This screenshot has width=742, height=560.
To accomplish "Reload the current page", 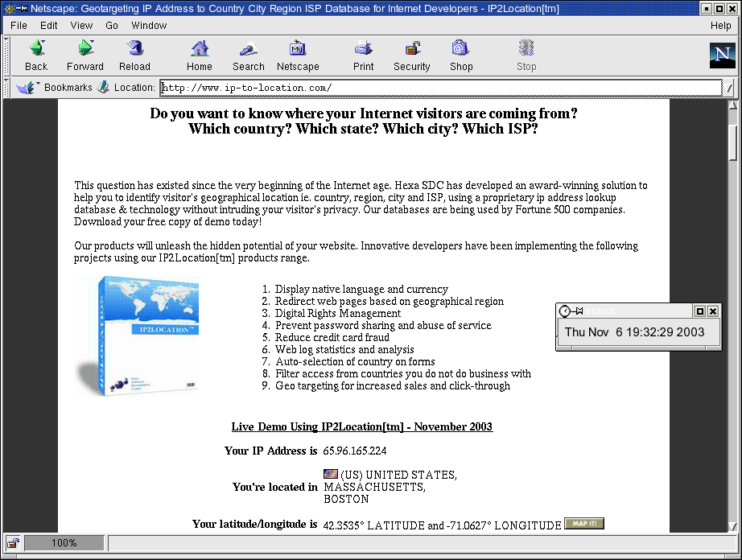I will [x=135, y=56].
